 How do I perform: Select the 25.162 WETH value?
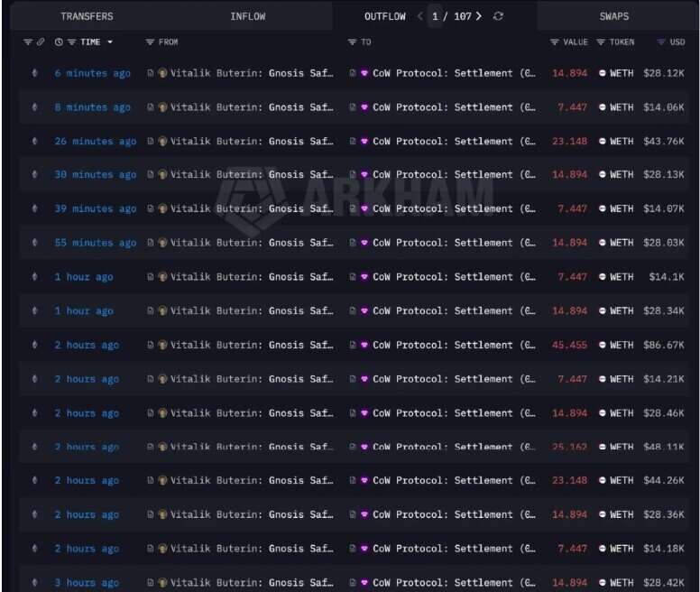(569, 447)
